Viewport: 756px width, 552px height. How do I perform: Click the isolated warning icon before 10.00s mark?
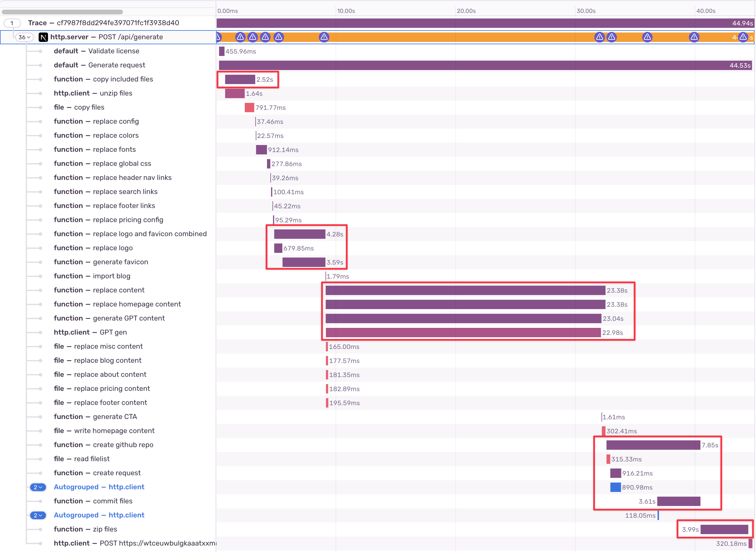(x=324, y=37)
